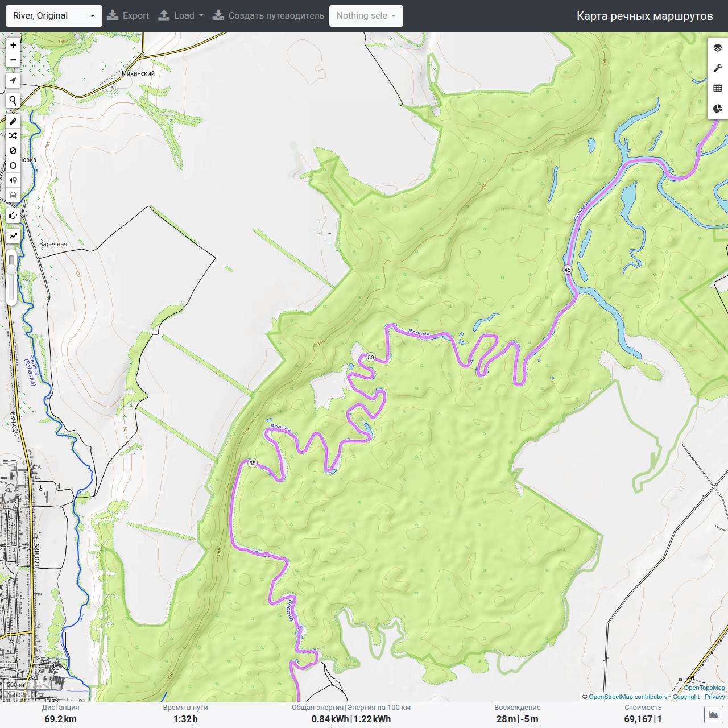This screenshot has height=728, width=728.
Task: Open the OpenStreetMap contributors link
Action: coord(628,697)
